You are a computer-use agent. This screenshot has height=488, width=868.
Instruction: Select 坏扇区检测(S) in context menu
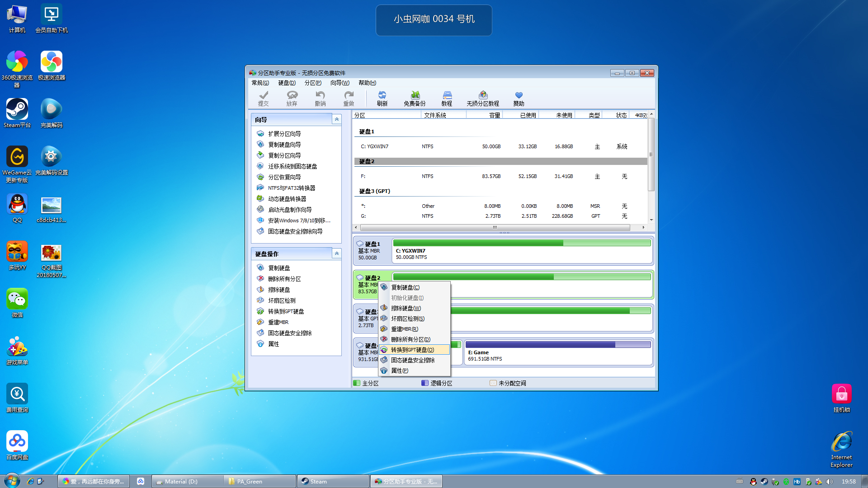click(415, 319)
